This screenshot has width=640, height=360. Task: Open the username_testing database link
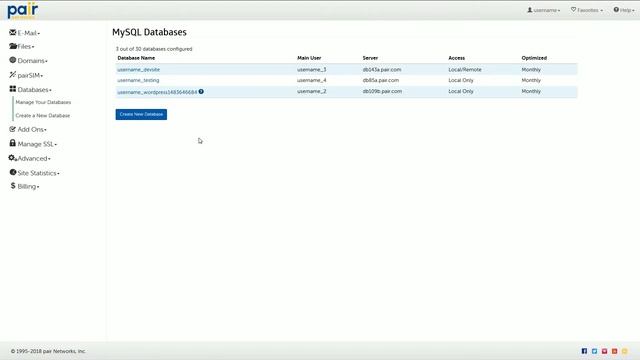click(x=138, y=80)
